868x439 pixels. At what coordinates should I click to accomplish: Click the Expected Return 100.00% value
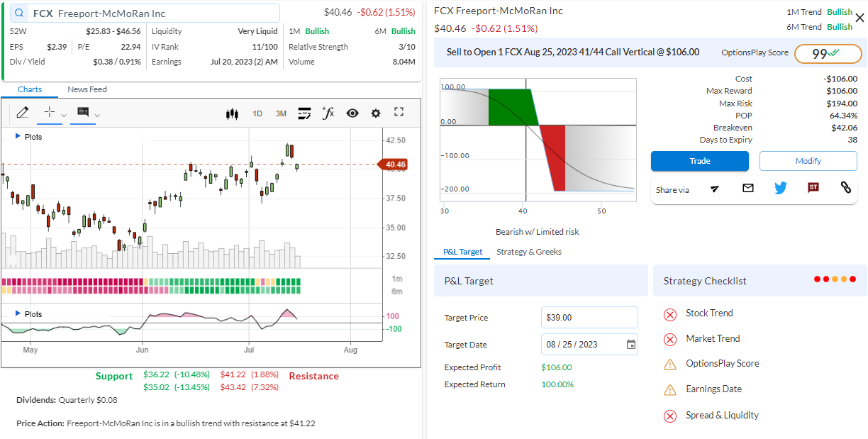557,384
